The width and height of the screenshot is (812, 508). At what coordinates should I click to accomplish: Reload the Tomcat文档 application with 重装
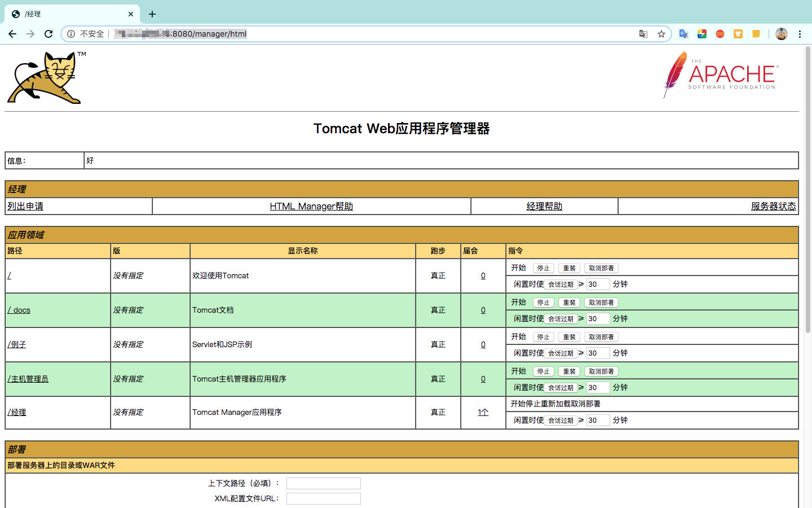pyautogui.click(x=569, y=303)
